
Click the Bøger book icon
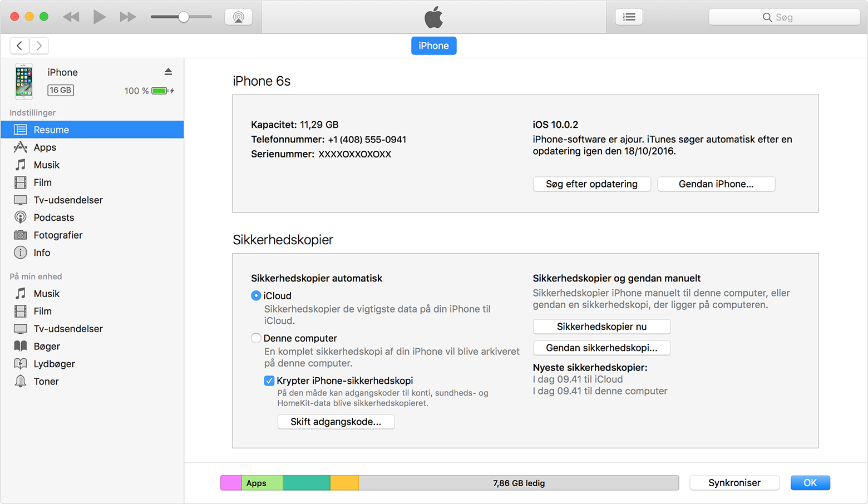[x=21, y=346]
